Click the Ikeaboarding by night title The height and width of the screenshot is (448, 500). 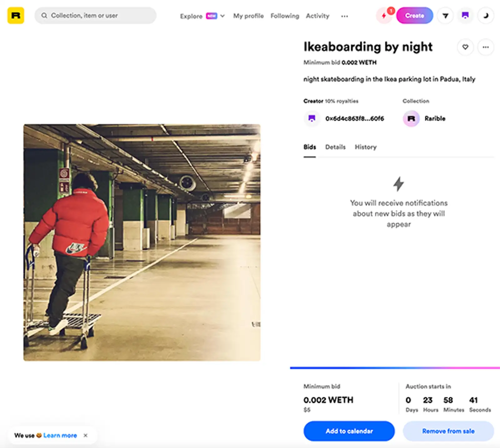click(368, 47)
